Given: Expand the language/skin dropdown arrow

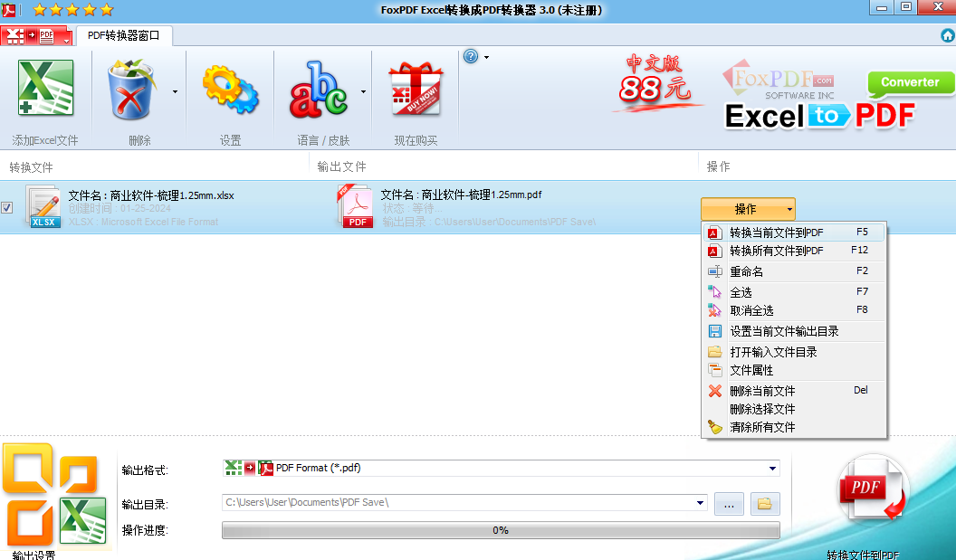Looking at the screenshot, I should point(363,91).
